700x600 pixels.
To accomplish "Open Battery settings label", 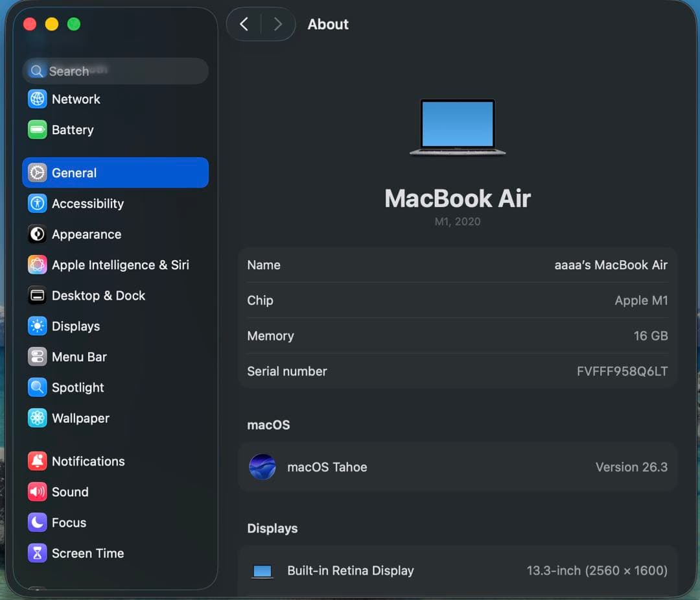I will (73, 130).
